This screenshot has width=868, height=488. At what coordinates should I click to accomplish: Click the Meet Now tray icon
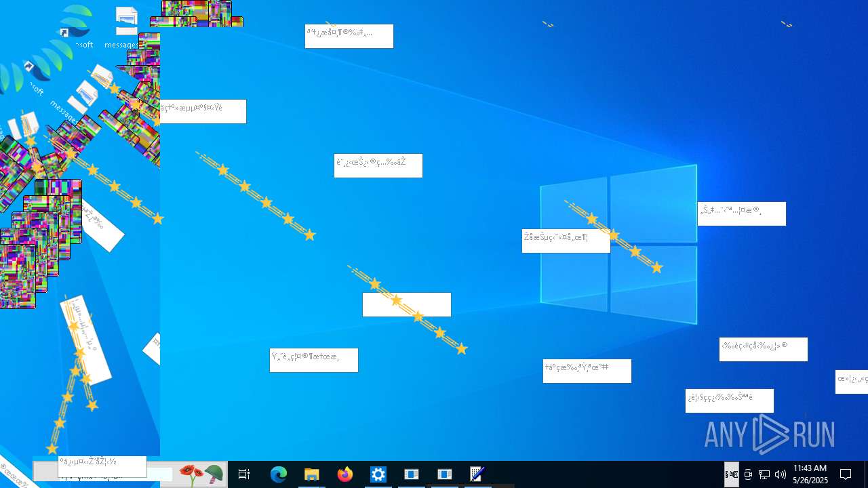[x=748, y=474]
